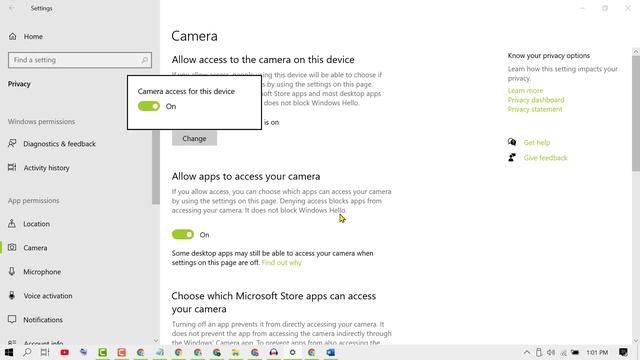
Task: Open the orange Camtasia taskbar icon
Action: pos(122,352)
